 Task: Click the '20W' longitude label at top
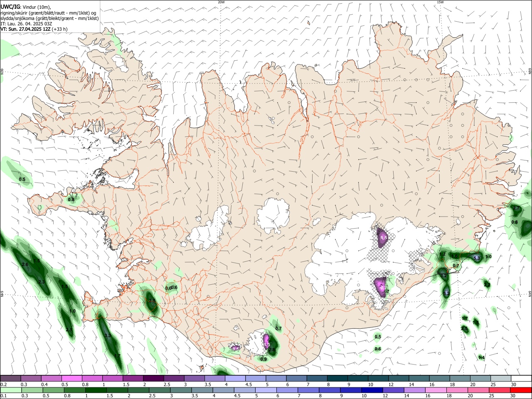click(x=221, y=2)
